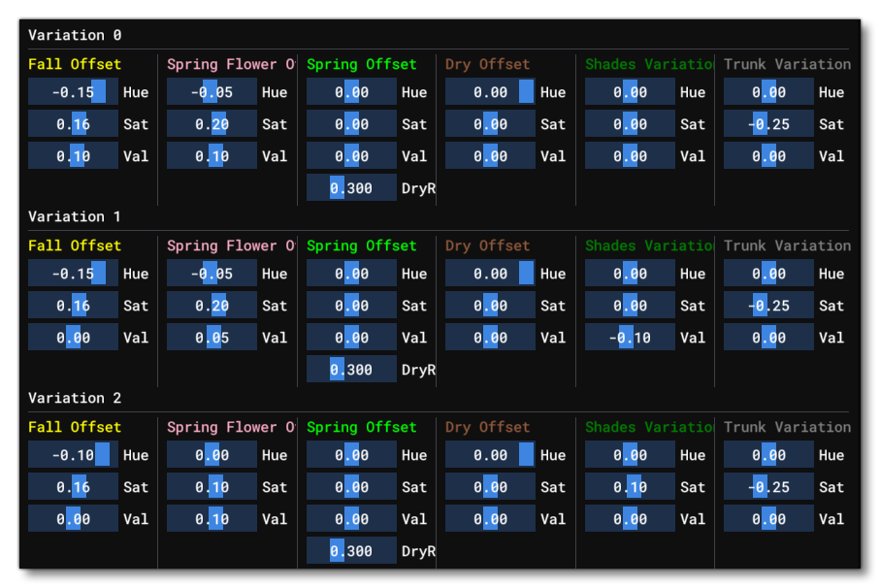
Task: Click Variation 1 Fall Offset Hue slider
Action: coord(73,273)
